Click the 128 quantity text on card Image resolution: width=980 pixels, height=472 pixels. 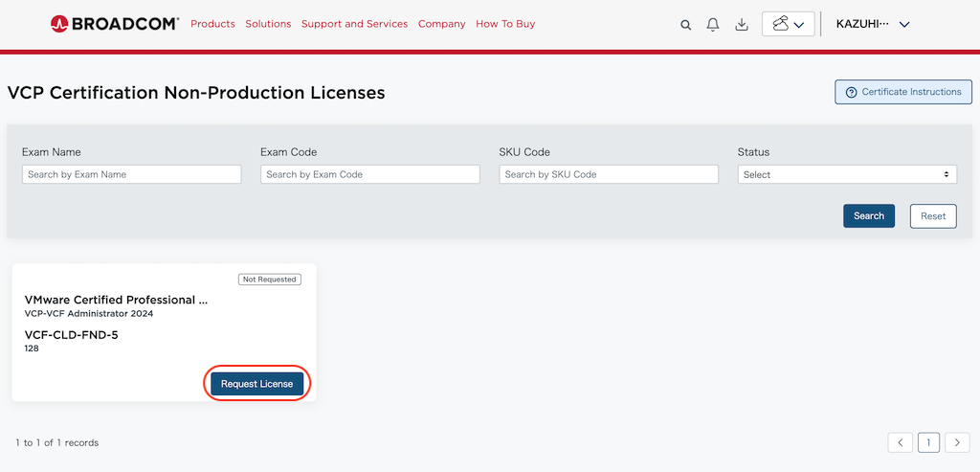click(x=32, y=348)
